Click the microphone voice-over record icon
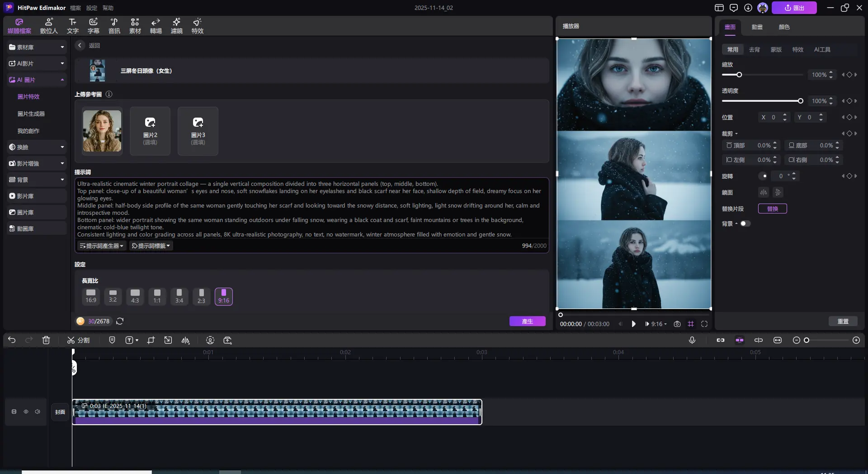 pos(692,340)
